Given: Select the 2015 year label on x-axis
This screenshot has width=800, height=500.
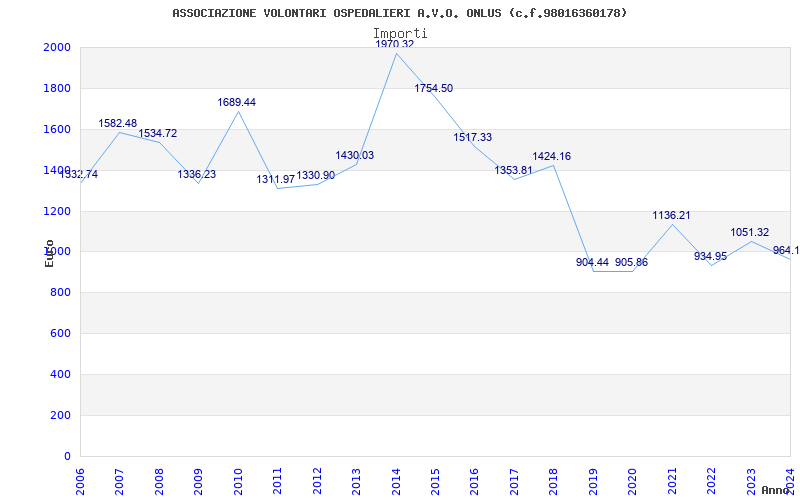Looking at the screenshot, I should [435, 482].
